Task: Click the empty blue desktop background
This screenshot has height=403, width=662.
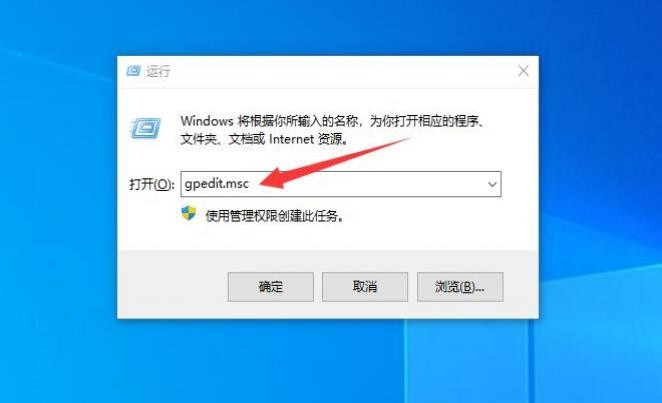Action: (55, 211)
